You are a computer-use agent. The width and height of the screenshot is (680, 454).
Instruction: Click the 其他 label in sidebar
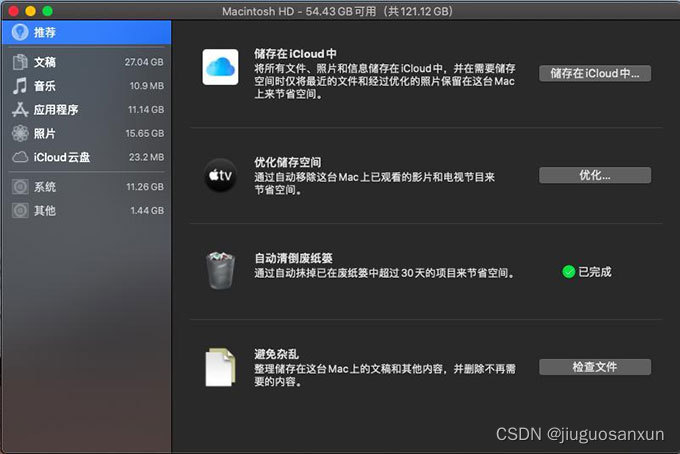[45, 211]
